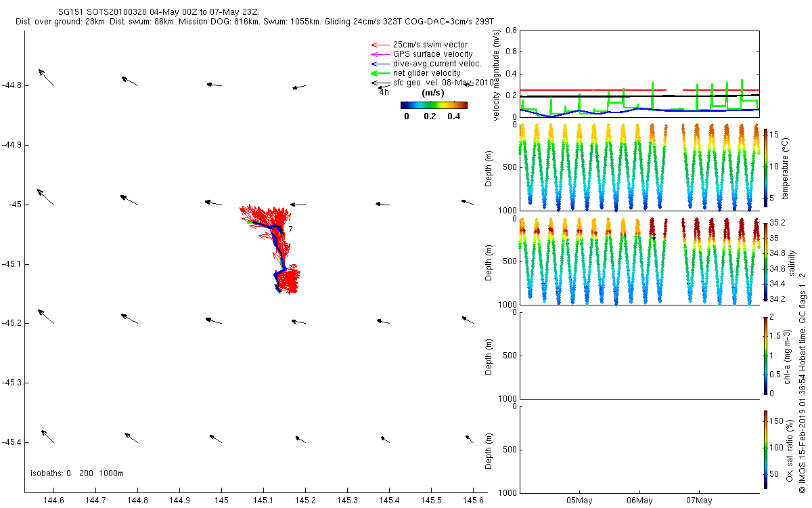Click the 'velocity magnitude (m/s)' axis label

(x=497, y=75)
